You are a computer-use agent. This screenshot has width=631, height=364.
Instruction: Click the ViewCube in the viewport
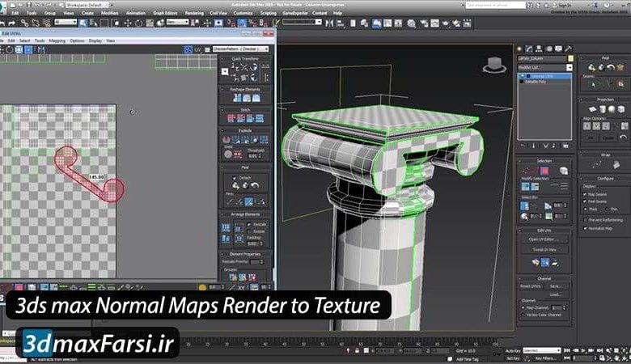(494, 66)
